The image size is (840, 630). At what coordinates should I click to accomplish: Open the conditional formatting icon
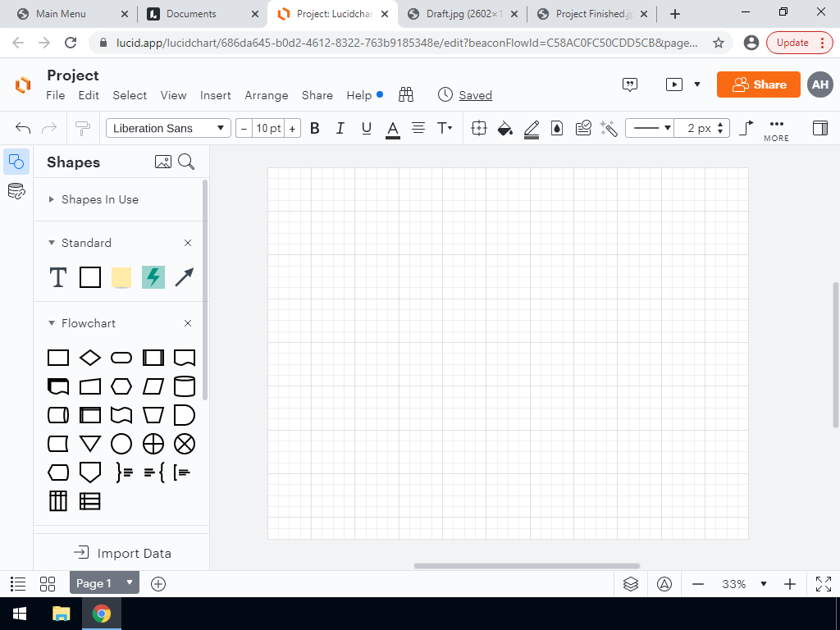click(583, 128)
